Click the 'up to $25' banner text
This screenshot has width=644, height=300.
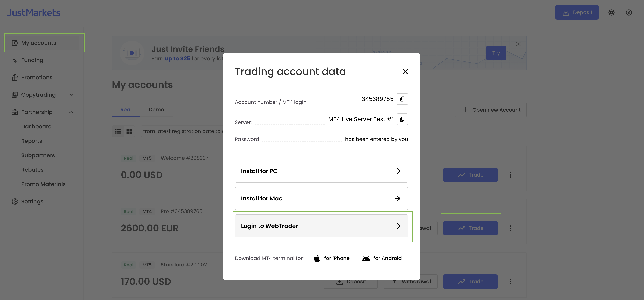(x=177, y=58)
